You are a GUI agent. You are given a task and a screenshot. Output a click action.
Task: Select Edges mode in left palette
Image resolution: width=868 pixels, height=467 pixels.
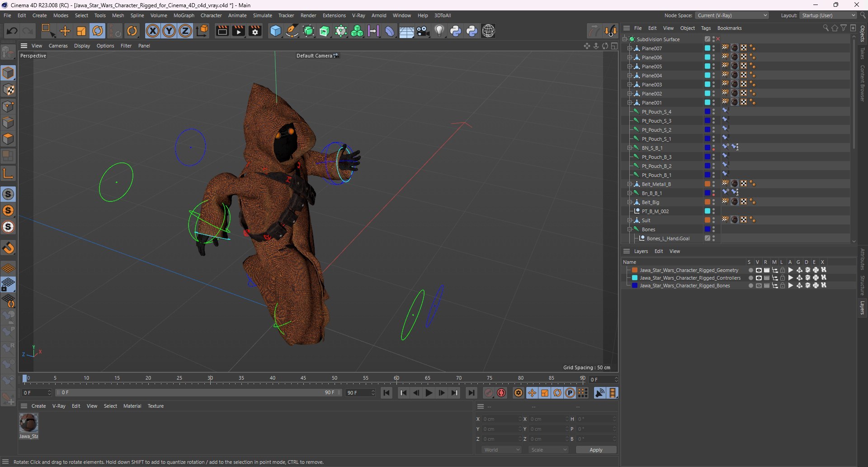point(8,123)
